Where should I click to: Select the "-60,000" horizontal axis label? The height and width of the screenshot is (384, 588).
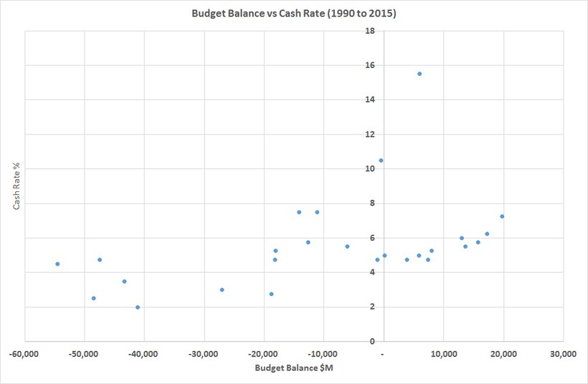[24, 355]
